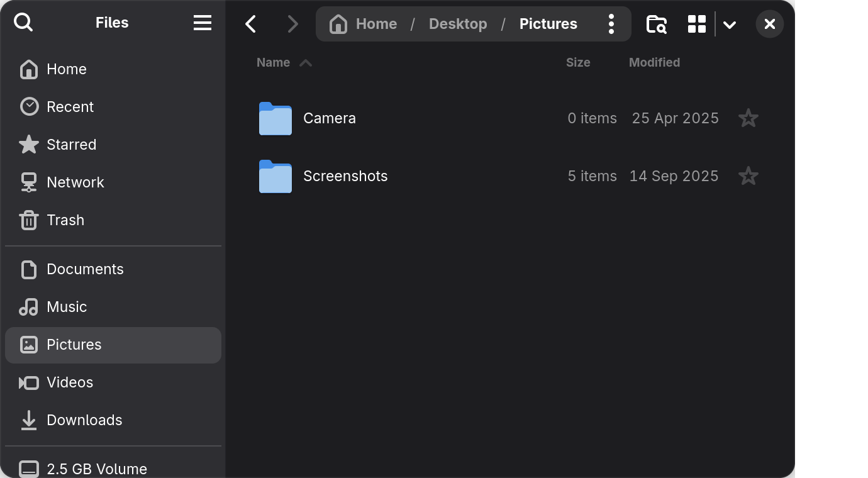The width and height of the screenshot is (868, 478).
Task: Click the search everywhere folder icon
Action: pyautogui.click(x=656, y=25)
